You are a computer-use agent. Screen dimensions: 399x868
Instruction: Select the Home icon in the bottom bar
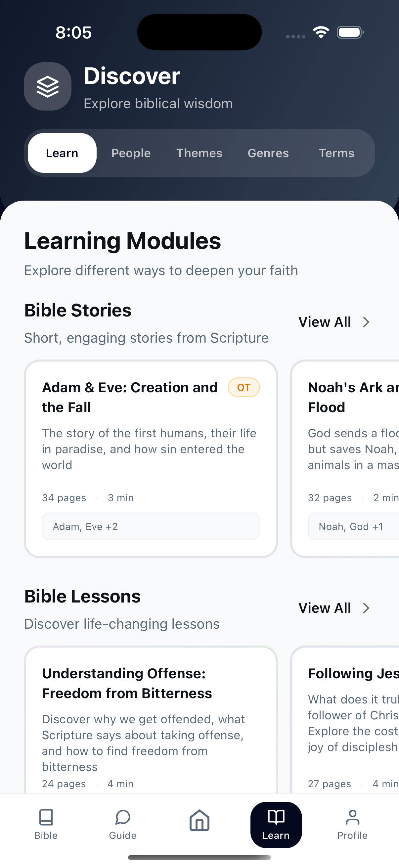199,822
